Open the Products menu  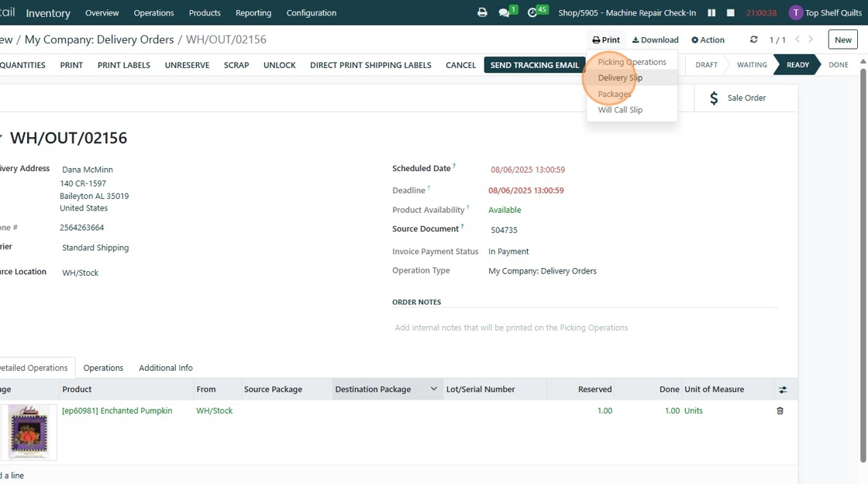click(205, 12)
